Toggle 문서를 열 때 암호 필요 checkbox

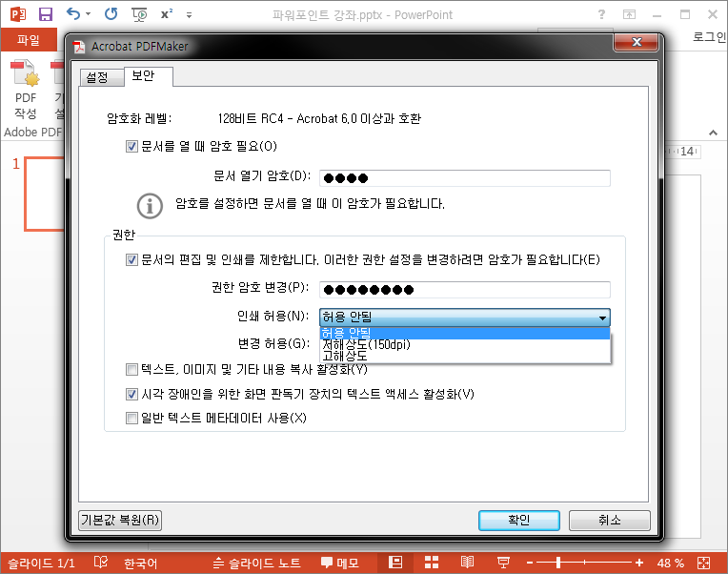click(131, 147)
